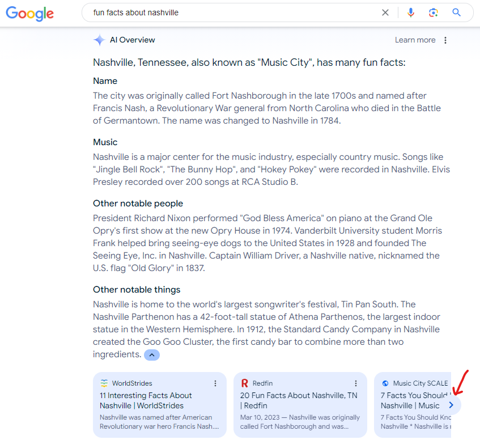Click the text mentioning Goo Goo Cluster
This screenshot has height=448, width=480.
point(266,329)
